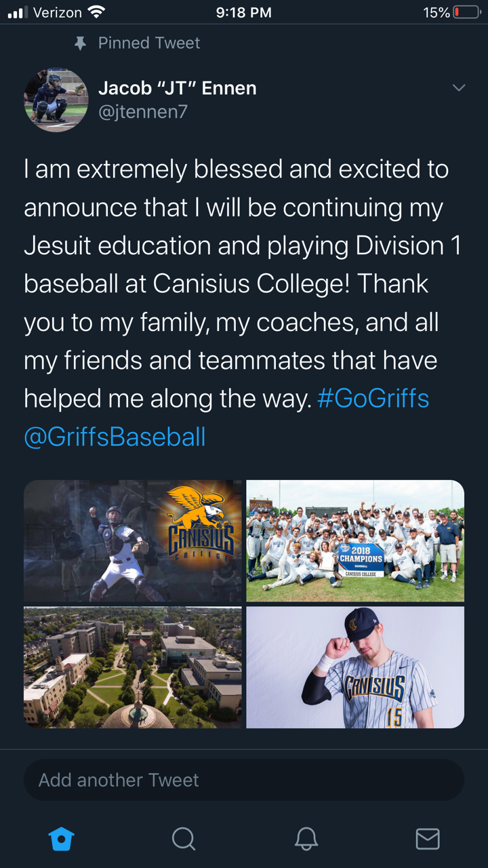This screenshot has height=868, width=488.
Task: Tap the battery indicator in status bar
Action: pos(466,12)
